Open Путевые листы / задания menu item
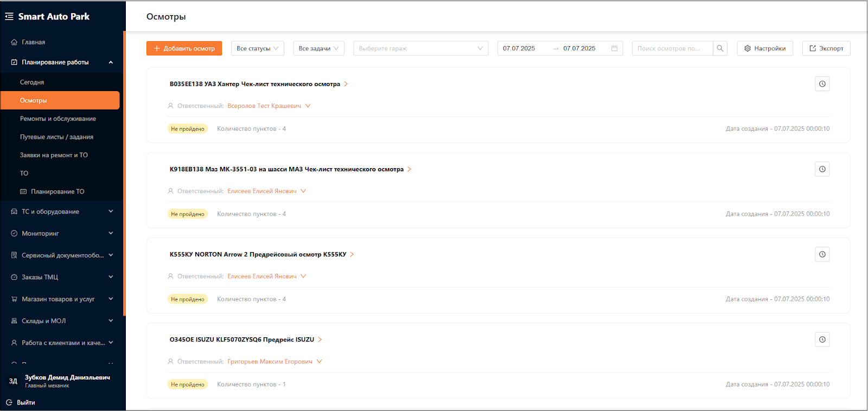This screenshot has width=868, height=411. tap(56, 137)
